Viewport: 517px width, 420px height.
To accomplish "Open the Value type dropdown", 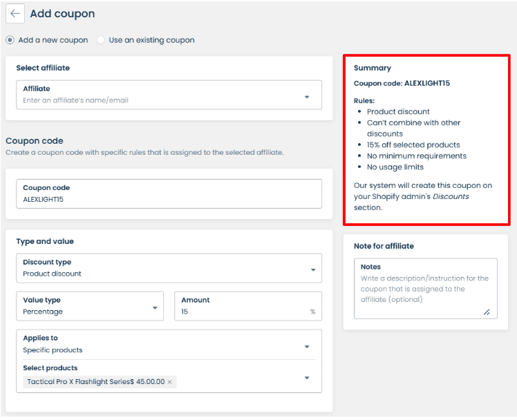I will click(x=155, y=307).
